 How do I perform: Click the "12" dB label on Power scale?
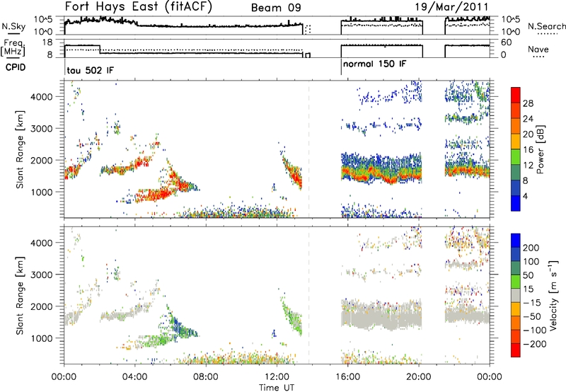point(528,165)
